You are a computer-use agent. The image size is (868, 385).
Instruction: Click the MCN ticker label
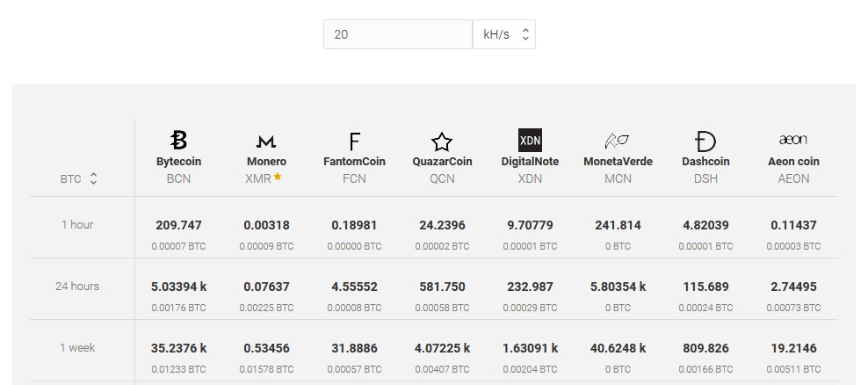click(618, 178)
